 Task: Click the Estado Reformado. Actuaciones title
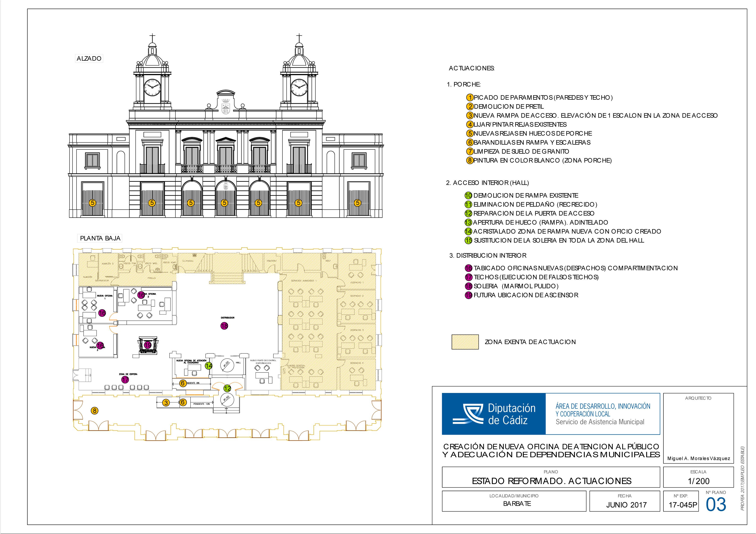coord(551,481)
